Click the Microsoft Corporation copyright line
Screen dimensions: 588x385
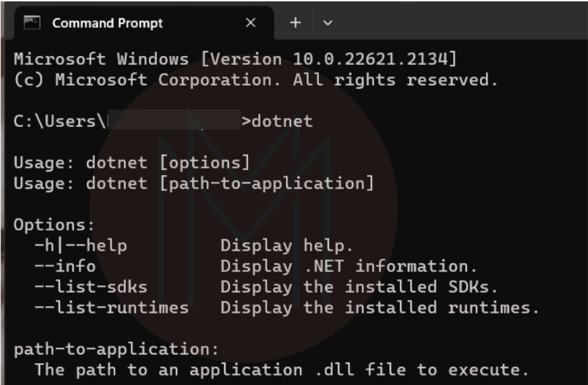tap(255, 80)
